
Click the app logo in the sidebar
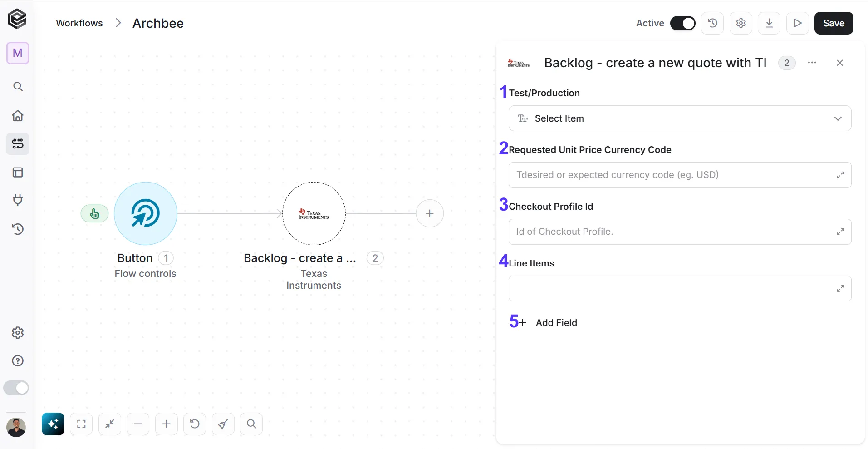click(x=17, y=19)
